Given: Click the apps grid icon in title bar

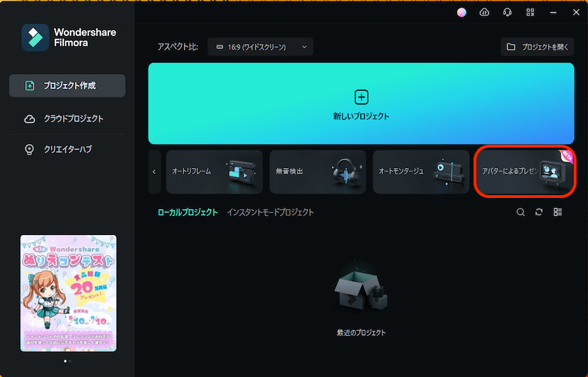Looking at the screenshot, I should [530, 13].
